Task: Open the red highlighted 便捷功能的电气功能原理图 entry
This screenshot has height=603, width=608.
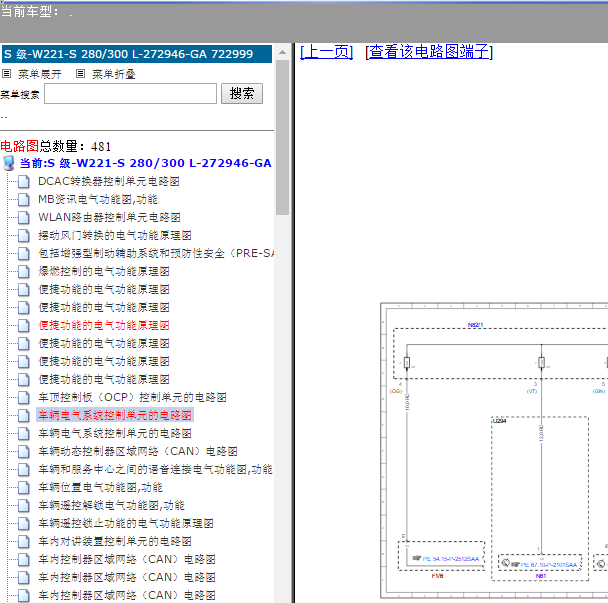Action: pos(104,325)
